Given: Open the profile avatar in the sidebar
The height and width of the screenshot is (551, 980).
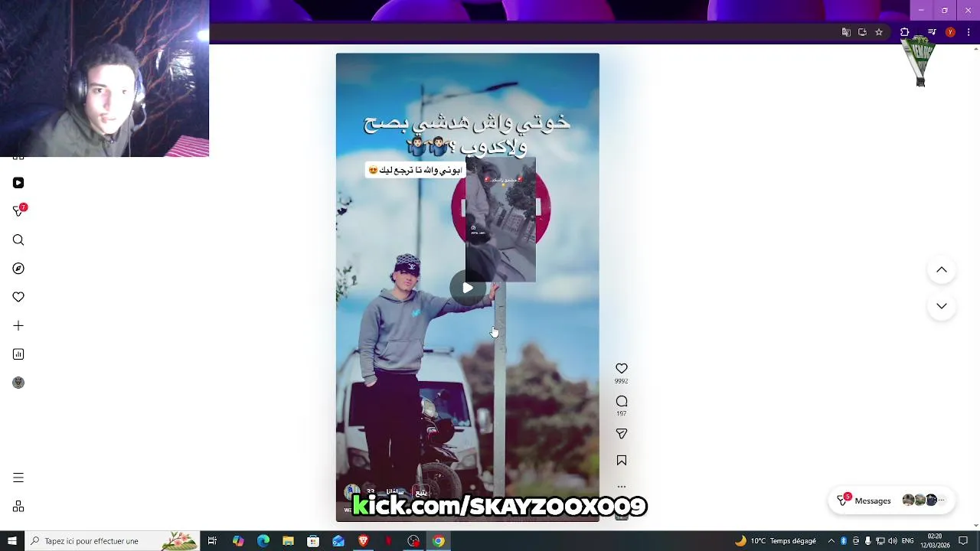Looking at the screenshot, I should pyautogui.click(x=18, y=383).
